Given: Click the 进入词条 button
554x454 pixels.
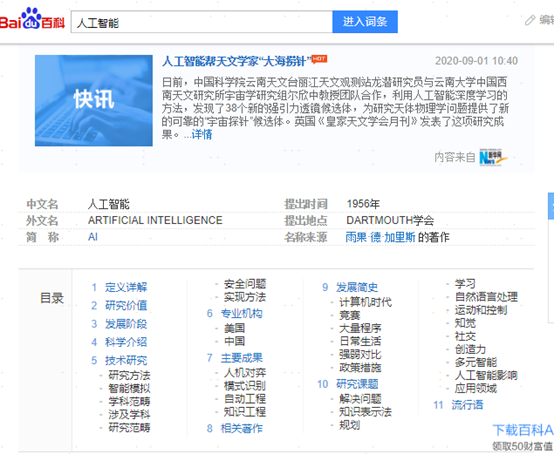Looking at the screenshot, I should click(365, 22).
